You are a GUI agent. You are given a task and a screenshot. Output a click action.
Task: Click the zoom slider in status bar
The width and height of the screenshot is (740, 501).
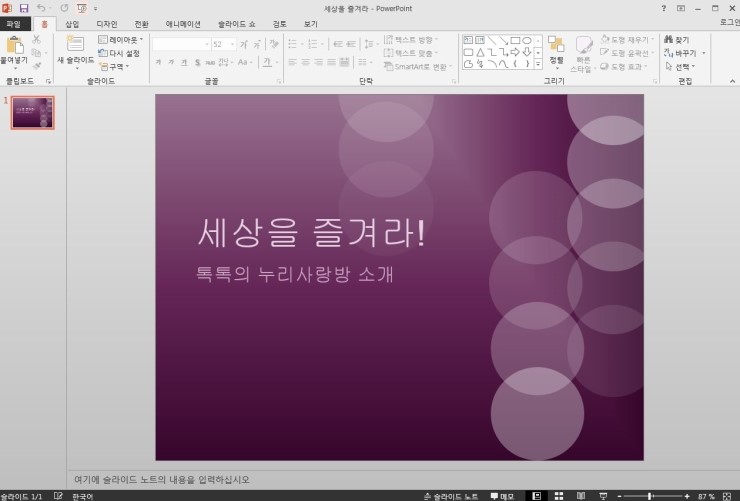[x=651, y=496]
